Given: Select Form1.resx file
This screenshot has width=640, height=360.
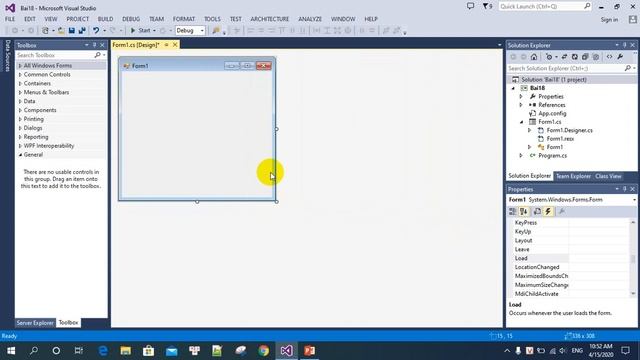Looking at the screenshot, I should [x=560, y=139].
